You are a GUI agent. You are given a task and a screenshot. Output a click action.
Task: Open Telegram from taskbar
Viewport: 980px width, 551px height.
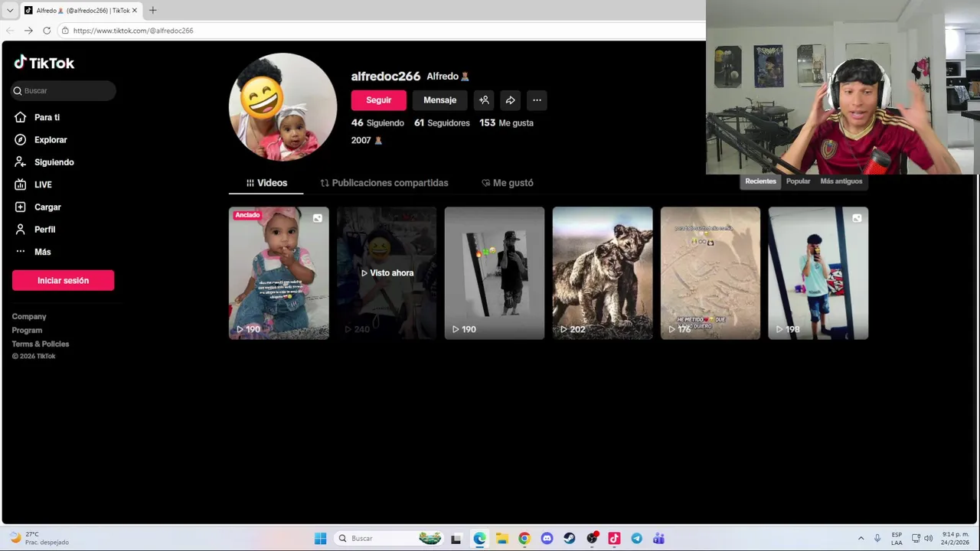(636, 539)
